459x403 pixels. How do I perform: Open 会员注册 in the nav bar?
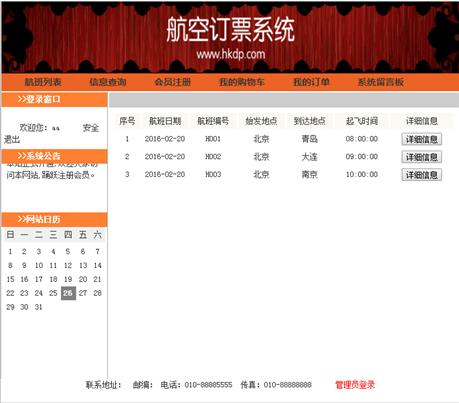coord(173,82)
